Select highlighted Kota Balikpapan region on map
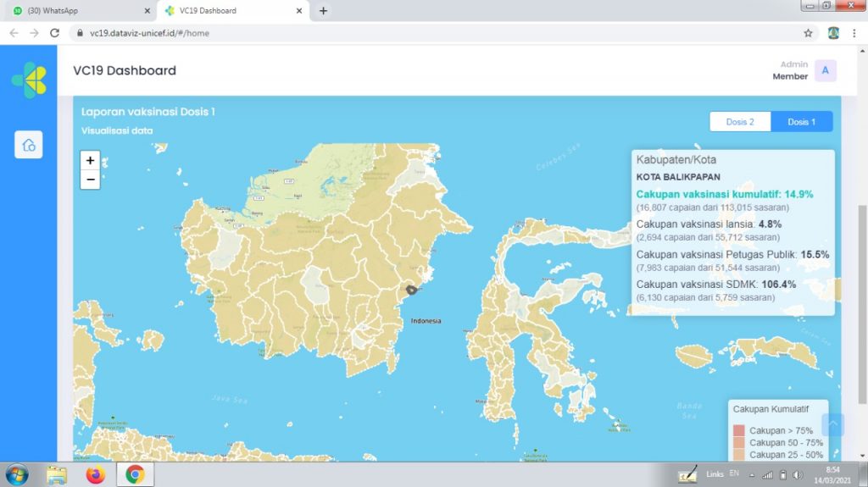The width and height of the screenshot is (868, 487). coord(412,290)
